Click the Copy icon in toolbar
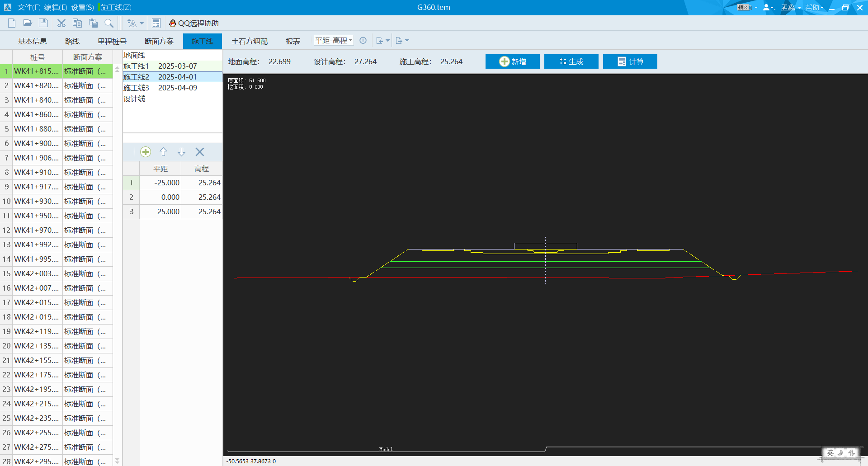This screenshot has height=466, width=868. point(77,23)
